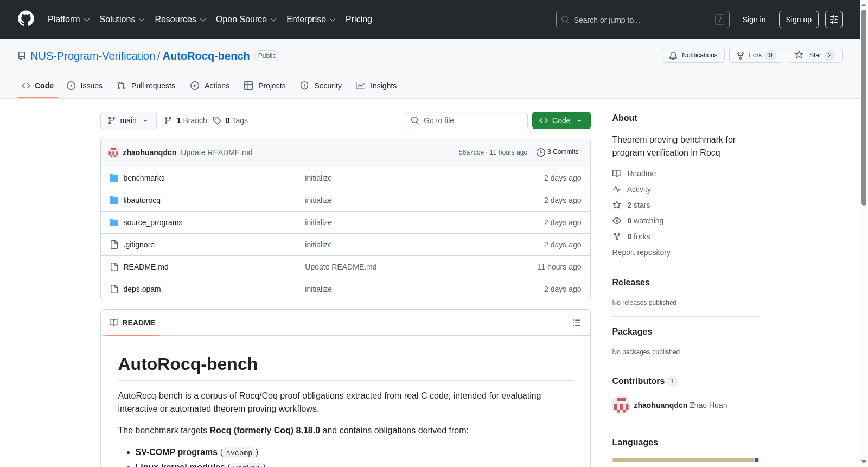
Task: Click the Contributors heading link
Action: tap(644, 381)
